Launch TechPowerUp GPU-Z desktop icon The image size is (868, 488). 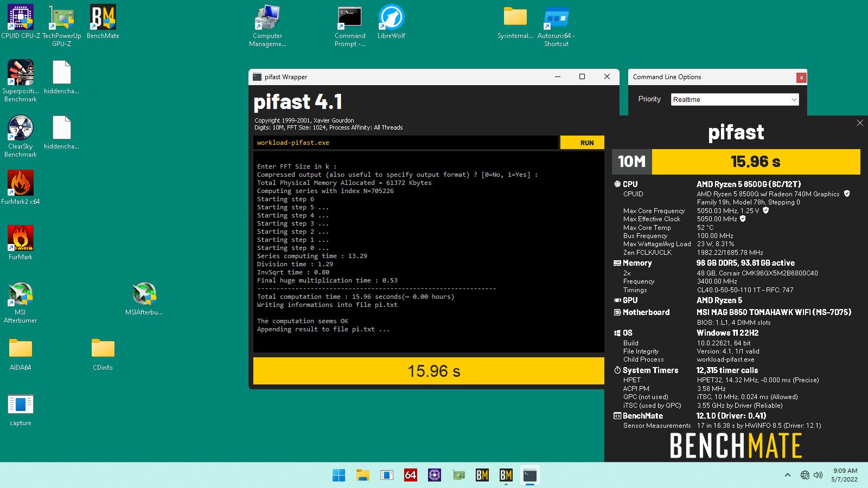coord(61,25)
